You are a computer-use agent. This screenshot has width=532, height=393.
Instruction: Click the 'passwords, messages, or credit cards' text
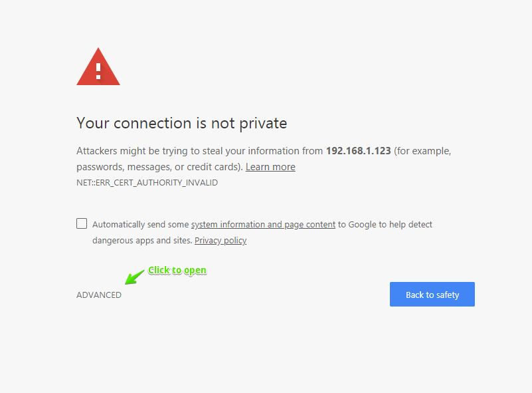point(159,167)
